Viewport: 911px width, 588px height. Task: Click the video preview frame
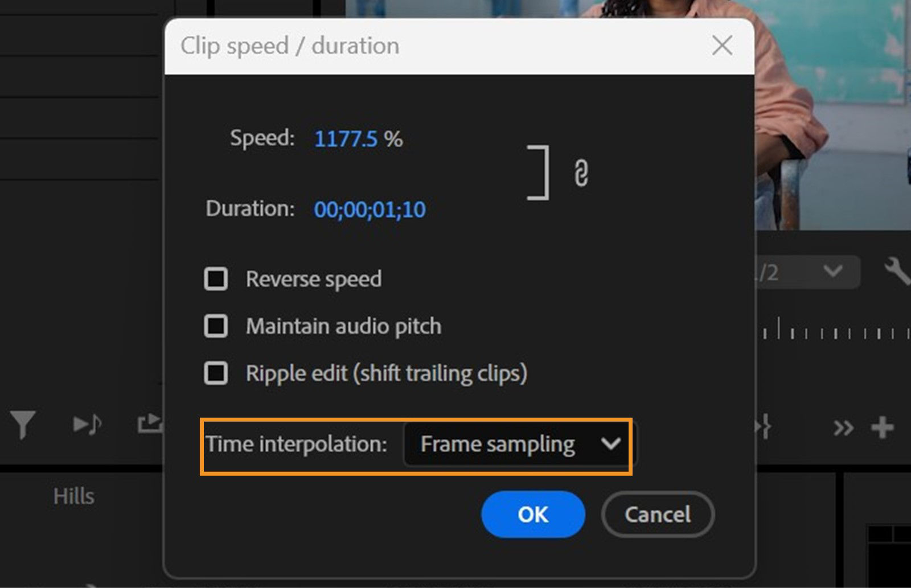pyautogui.click(x=831, y=114)
